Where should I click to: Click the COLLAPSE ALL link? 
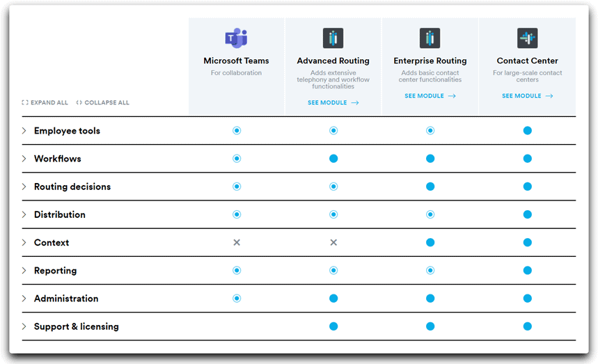102,102
